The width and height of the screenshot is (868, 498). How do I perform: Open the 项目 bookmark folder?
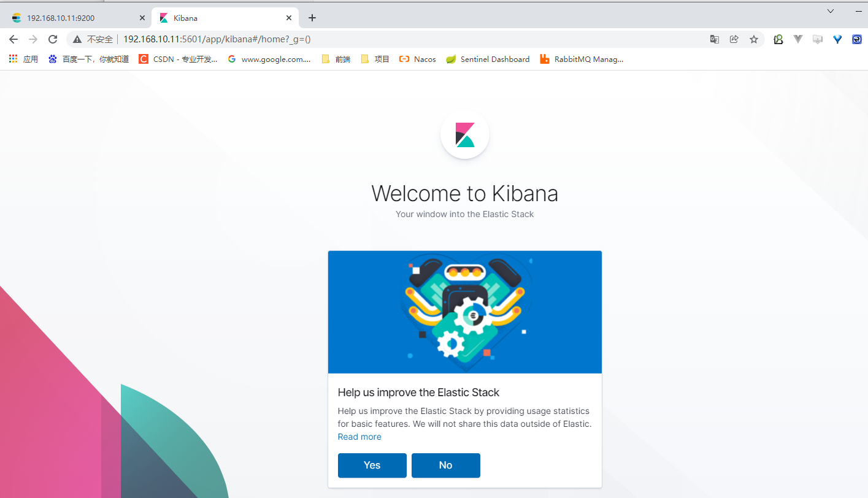375,59
